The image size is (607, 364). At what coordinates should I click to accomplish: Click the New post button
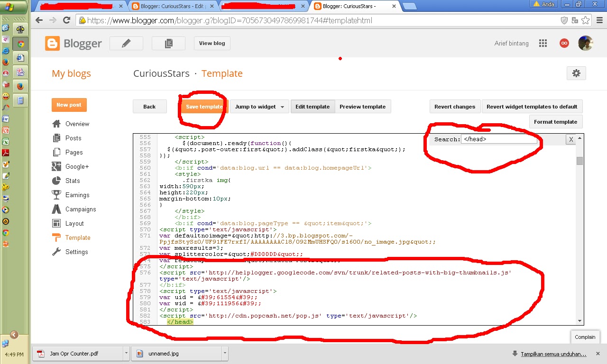[x=69, y=105]
